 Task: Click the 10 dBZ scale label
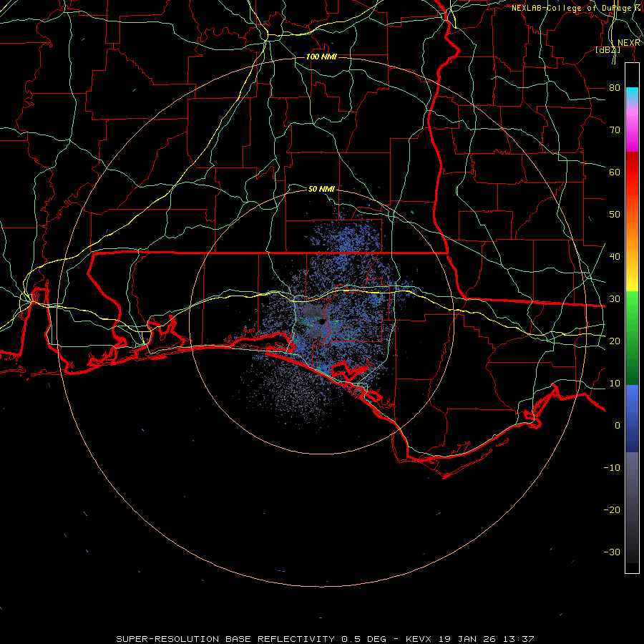[x=615, y=384]
